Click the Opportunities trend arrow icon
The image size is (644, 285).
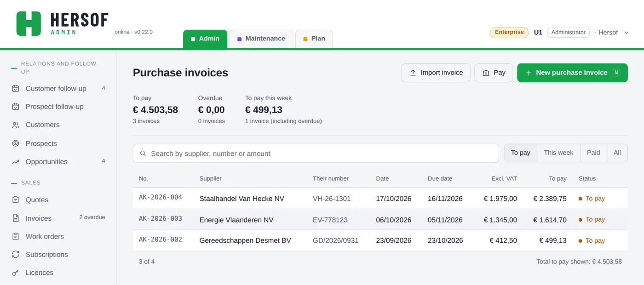coord(16,162)
